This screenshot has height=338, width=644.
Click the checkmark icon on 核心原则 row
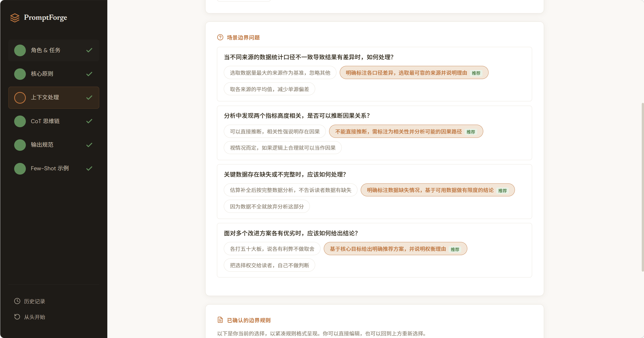[89, 74]
